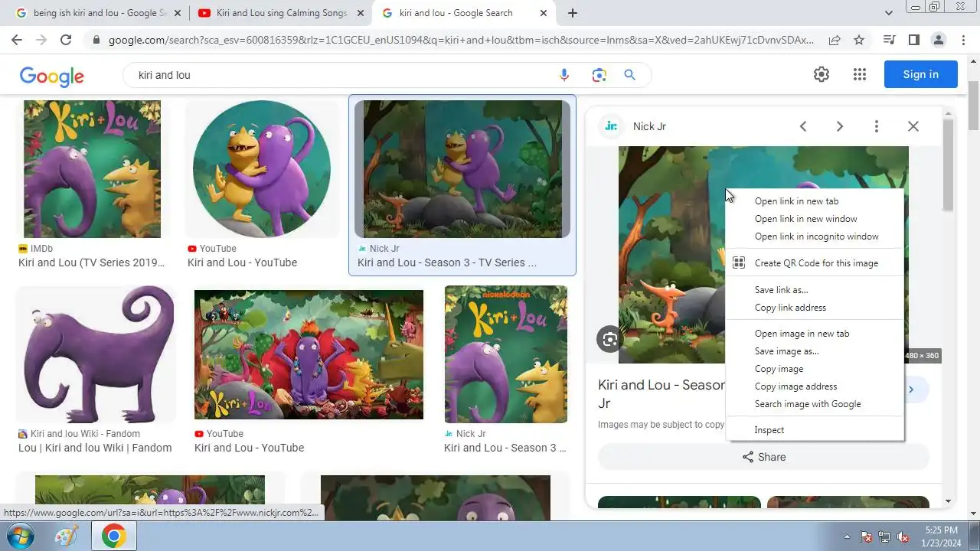Image resolution: width=980 pixels, height=551 pixels.
Task: Choose Create QR Code for this image
Action: [x=815, y=263]
